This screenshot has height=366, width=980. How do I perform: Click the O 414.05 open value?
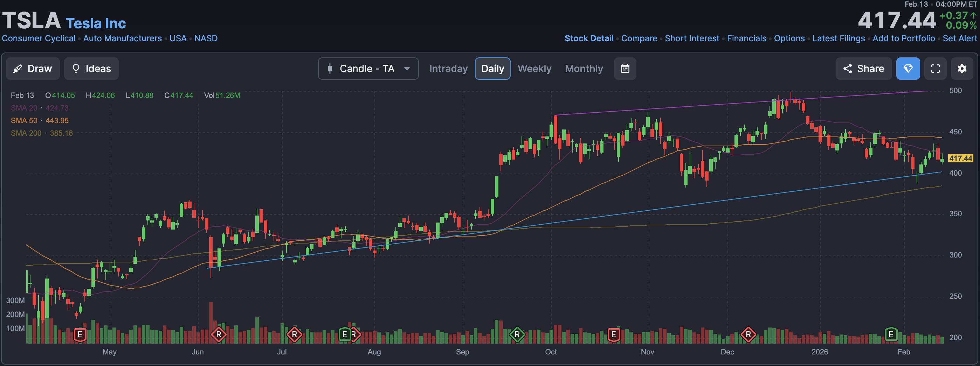tap(60, 96)
